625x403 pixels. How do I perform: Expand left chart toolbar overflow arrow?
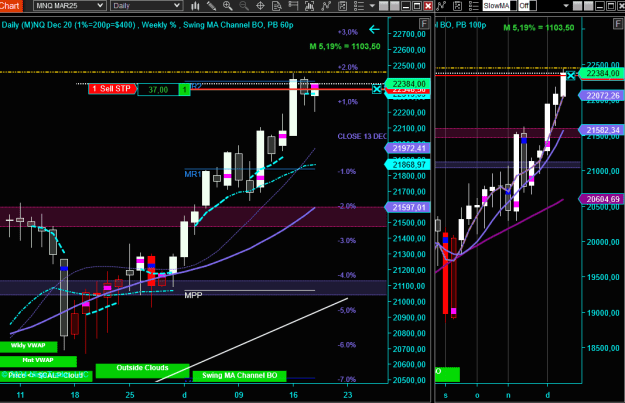pyautogui.click(x=372, y=6)
